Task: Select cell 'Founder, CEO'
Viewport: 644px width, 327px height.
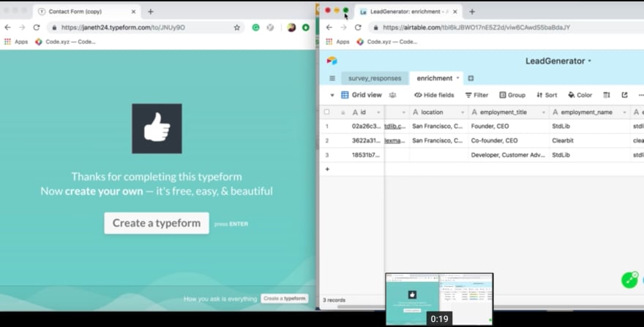Action: [x=509, y=126]
